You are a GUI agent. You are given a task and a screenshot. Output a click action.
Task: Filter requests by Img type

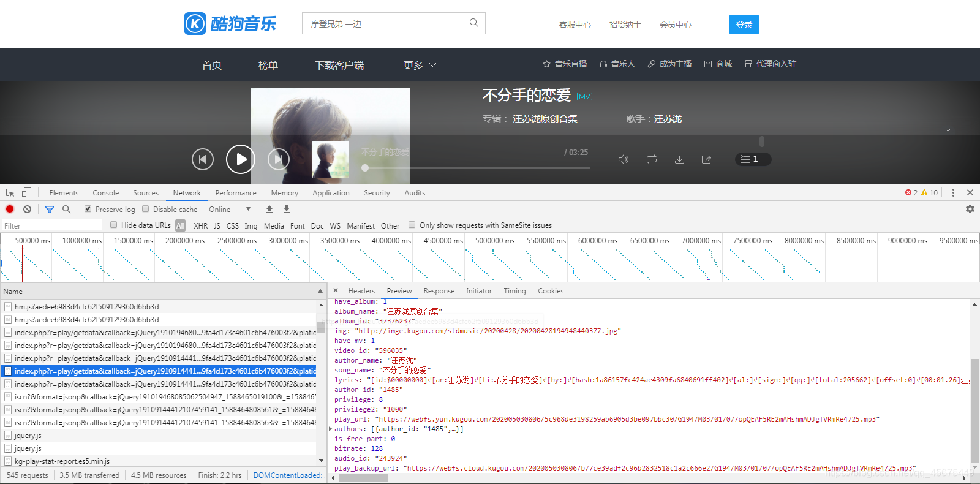tap(251, 225)
